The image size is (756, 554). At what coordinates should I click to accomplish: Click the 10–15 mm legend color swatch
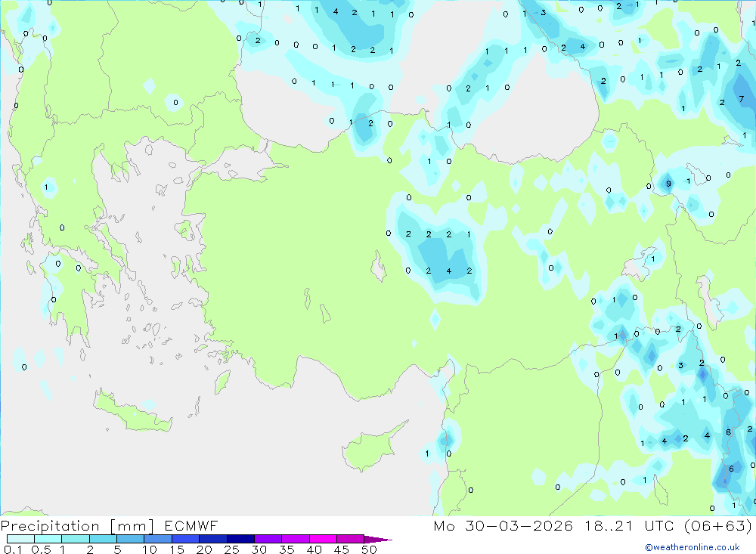[158, 539]
